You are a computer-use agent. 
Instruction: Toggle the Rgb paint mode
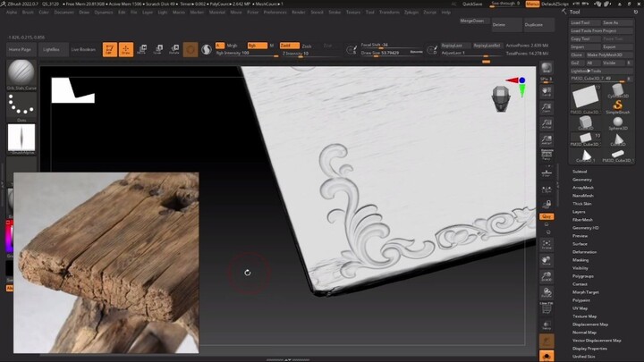(x=257, y=46)
